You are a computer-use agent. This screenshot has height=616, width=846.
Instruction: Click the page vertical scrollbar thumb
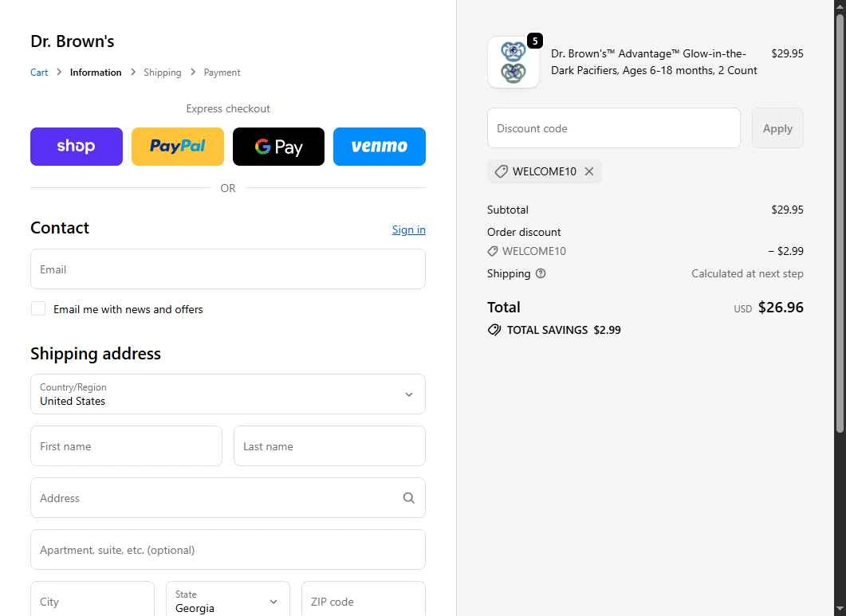(x=840, y=222)
